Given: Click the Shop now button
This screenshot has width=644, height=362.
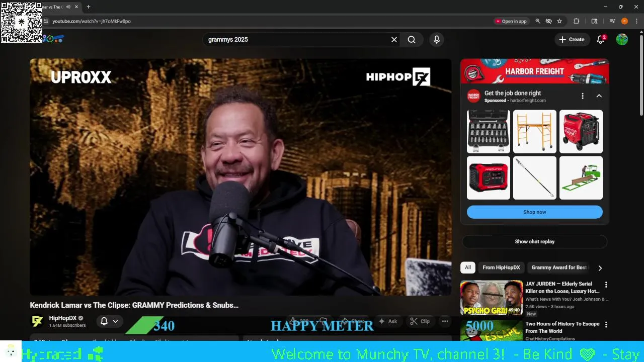Looking at the screenshot, I should pyautogui.click(x=535, y=212).
